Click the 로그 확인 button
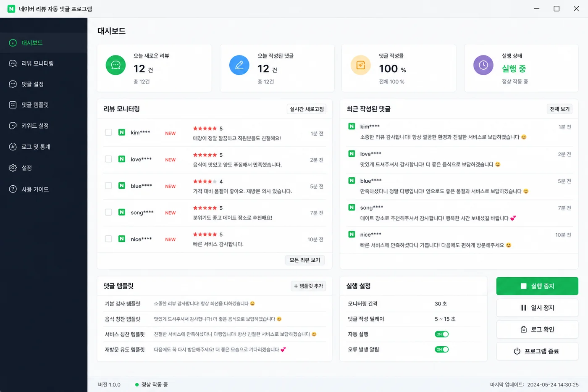 coord(537,329)
